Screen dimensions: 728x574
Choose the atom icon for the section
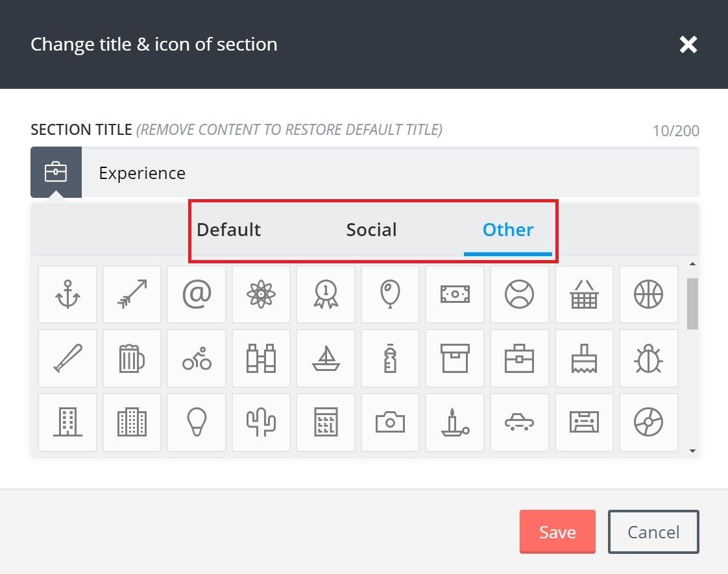(261, 294)
